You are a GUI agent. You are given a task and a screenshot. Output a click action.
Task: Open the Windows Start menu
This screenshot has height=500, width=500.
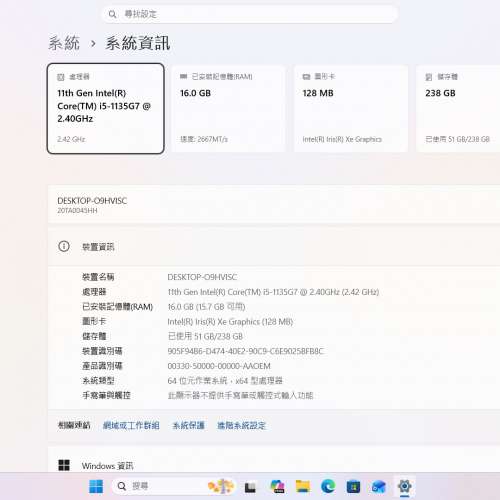coord(96,486)
